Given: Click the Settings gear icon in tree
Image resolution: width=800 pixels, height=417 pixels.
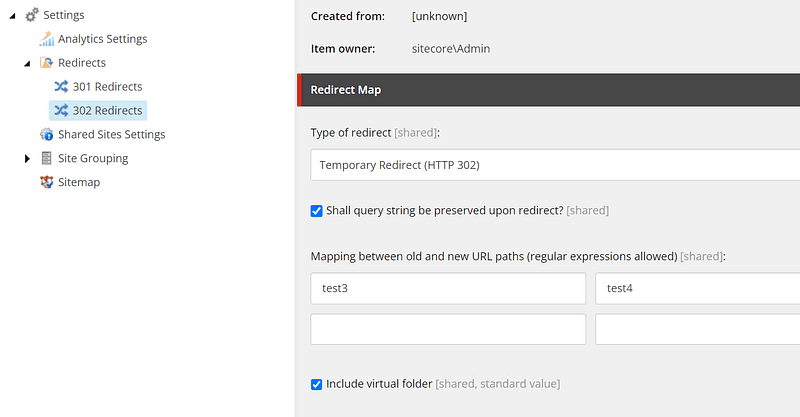Looking at the screenshot, I should pyautogui.click(x=32, y=15).
